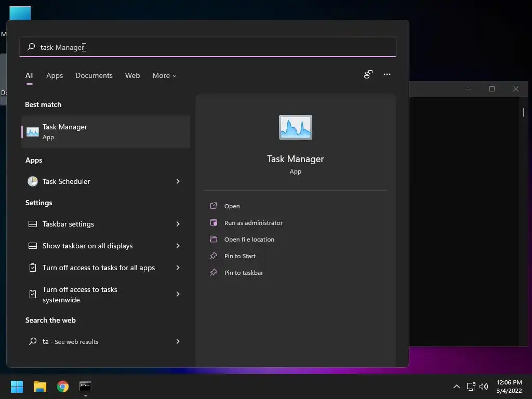Click the search feedback/account icon
The image size is (532, 399).
click(x=368, y=74)
